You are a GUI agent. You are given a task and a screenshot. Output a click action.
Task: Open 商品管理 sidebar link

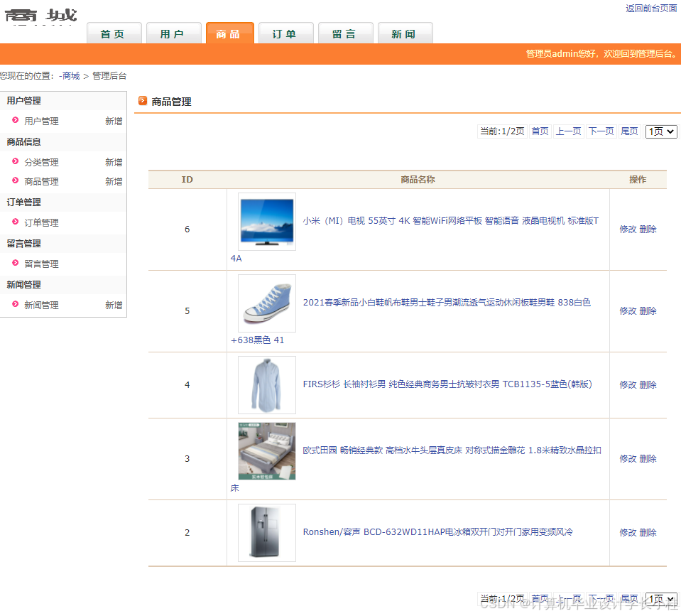tap(41, 182)
